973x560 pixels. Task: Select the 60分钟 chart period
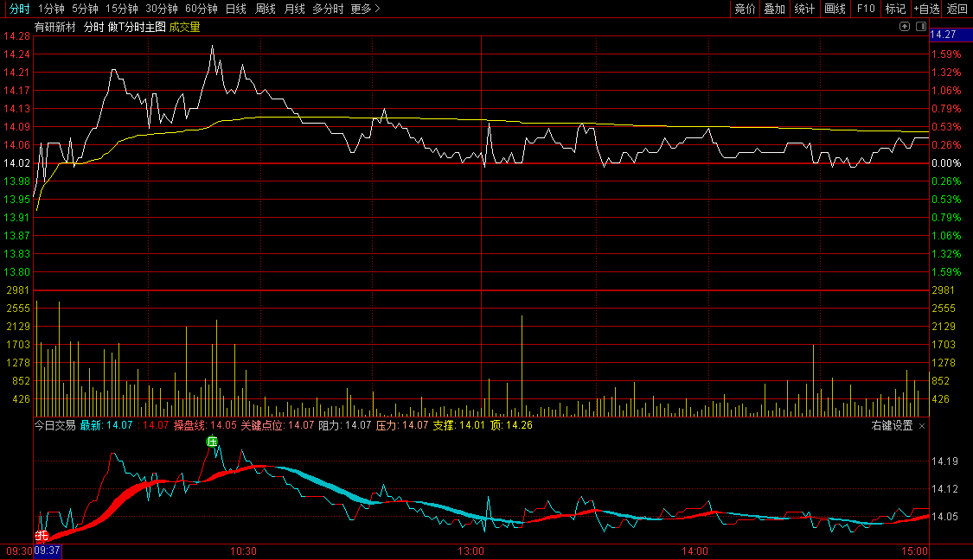201,9
